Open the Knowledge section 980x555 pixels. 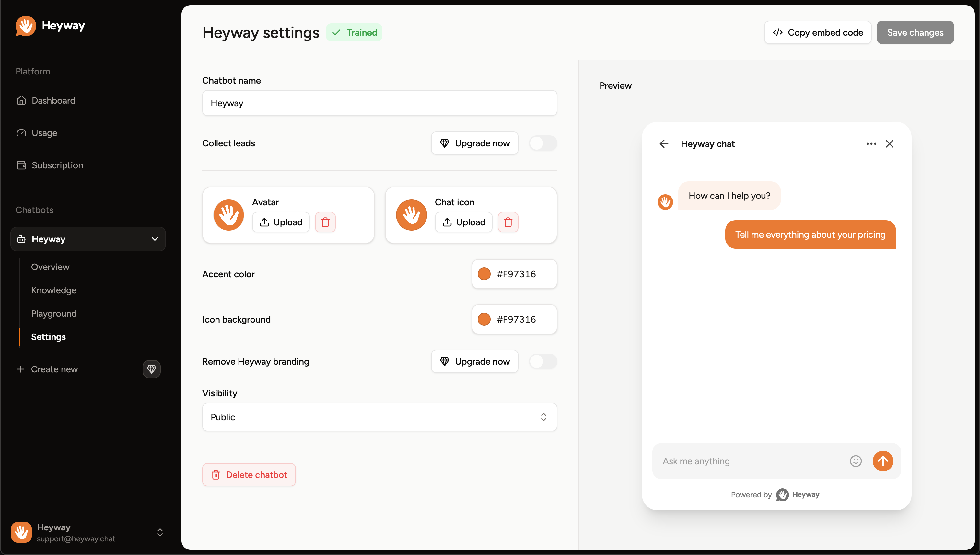[54, 290]
